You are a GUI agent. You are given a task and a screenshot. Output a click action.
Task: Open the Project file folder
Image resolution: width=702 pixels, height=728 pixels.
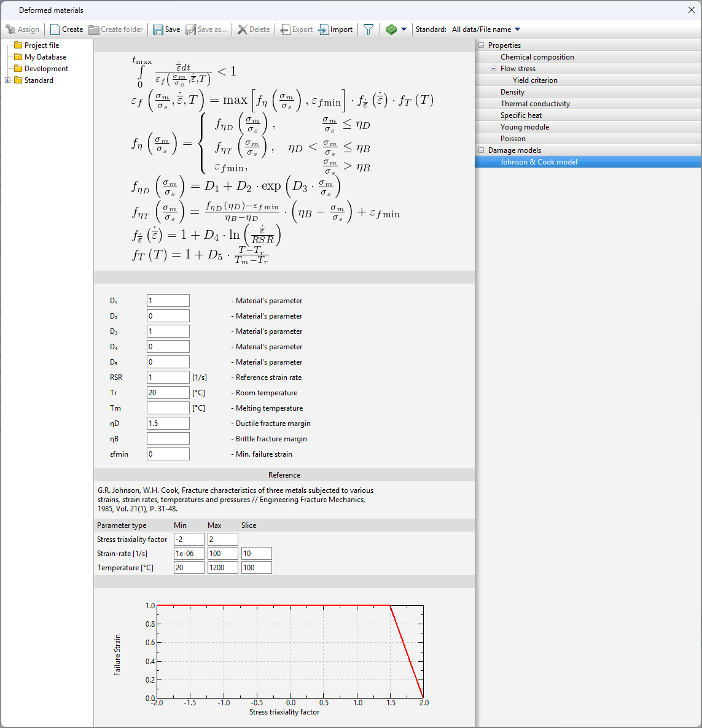pyautogui.click(x=41, y=45)
